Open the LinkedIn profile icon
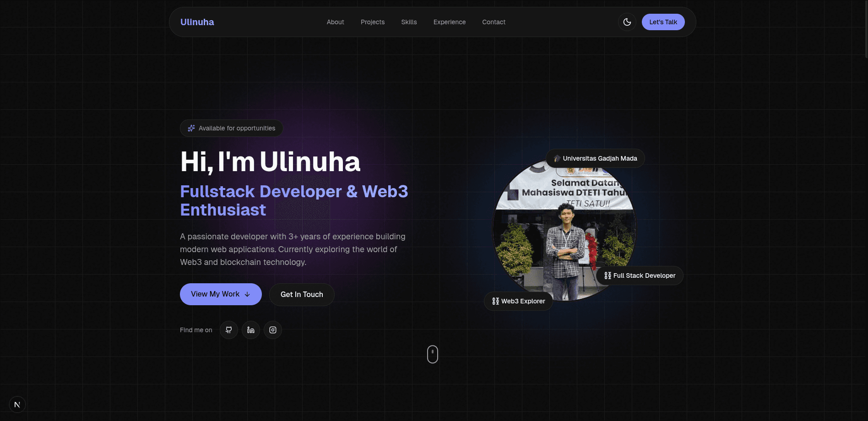 251,329
